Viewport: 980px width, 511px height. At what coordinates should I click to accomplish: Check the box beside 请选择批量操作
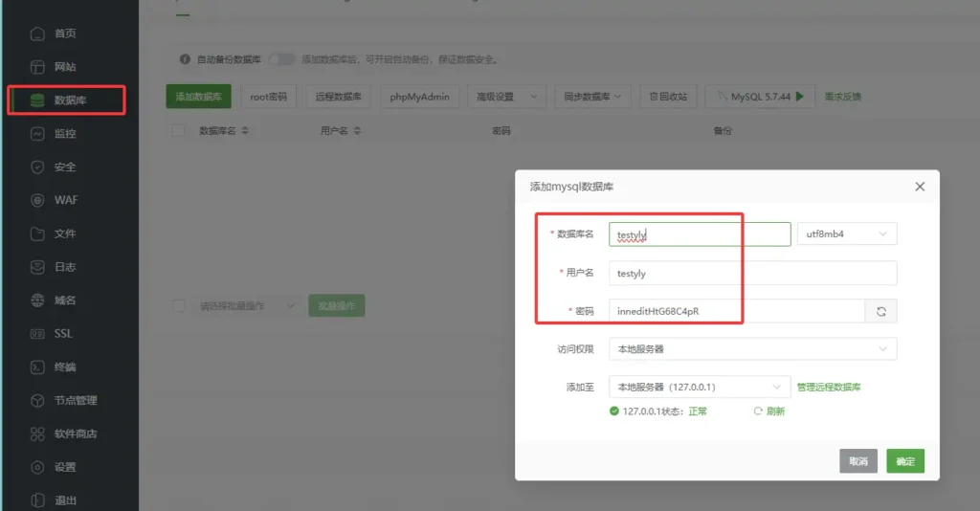pyautogui.click(x=179, y=305)
